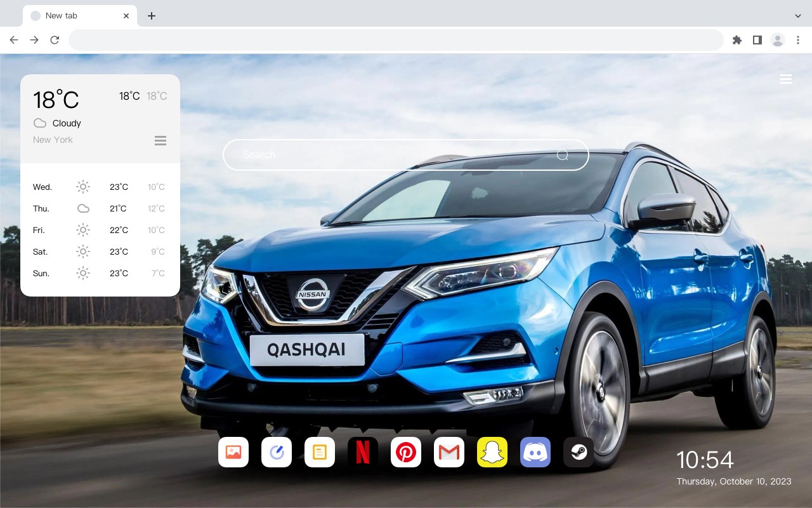Close the New tab tab
Image resolution: width=812 pixels, height=508 pixels.
pos(126,16)
